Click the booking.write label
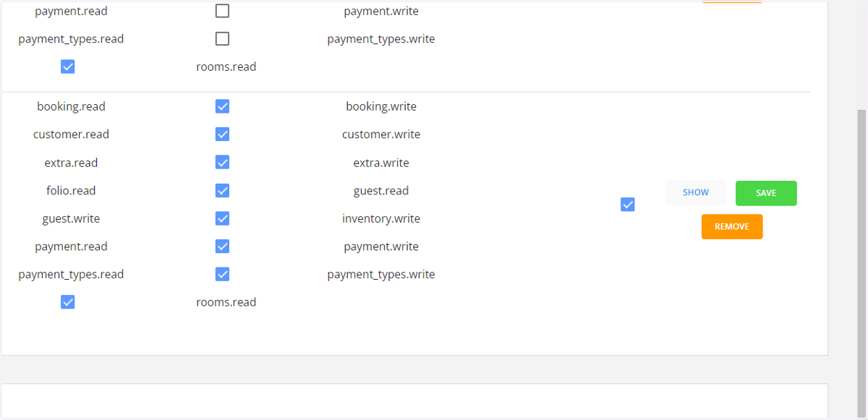The image size is (868, 420). [x=381, y=107]
